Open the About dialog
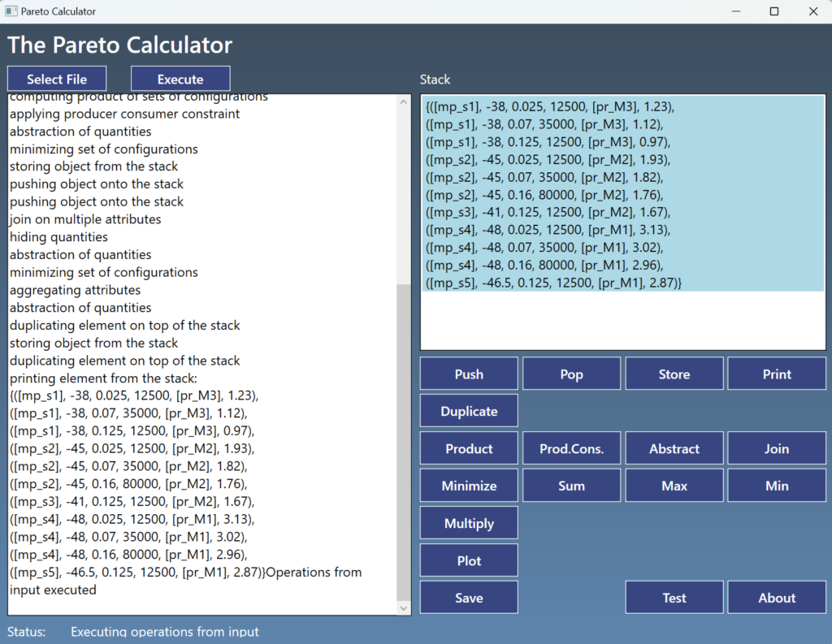Viewport: 832px width, 644px height. (776, 598)
